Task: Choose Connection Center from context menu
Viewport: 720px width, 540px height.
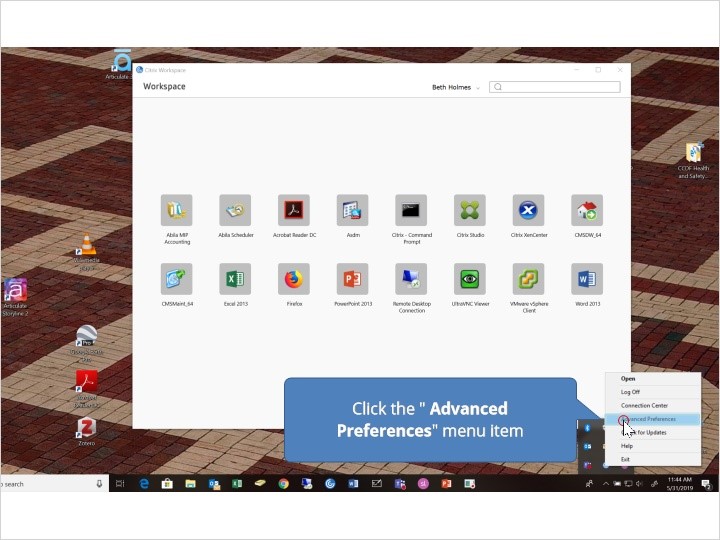Action: [644, 405]
